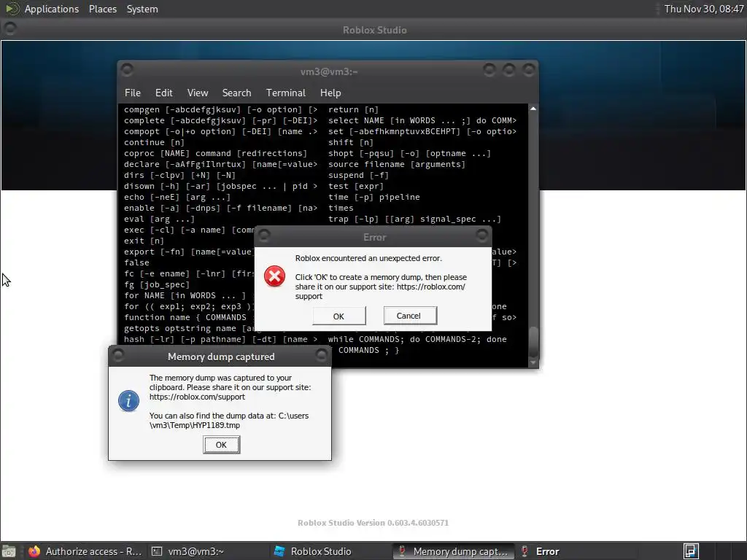Open the Places menu in top panel
This screenshot has width=747, height=560.
(x=102, y=9)
